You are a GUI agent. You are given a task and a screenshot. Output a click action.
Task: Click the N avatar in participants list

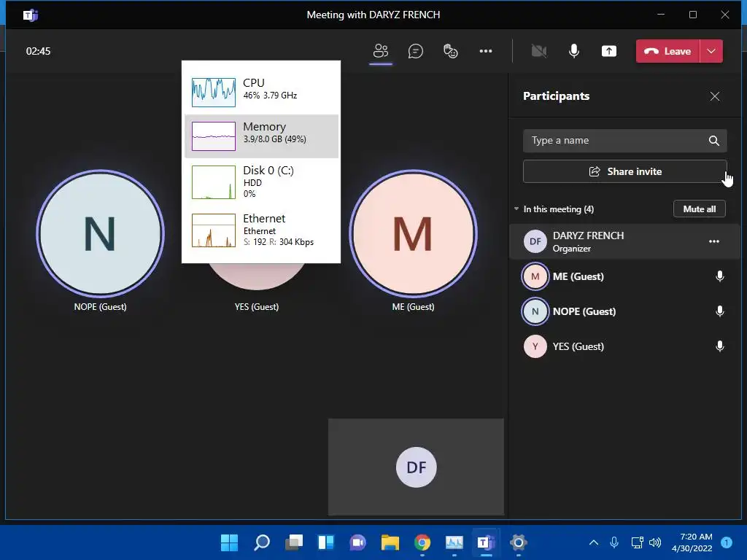[535, 311]
